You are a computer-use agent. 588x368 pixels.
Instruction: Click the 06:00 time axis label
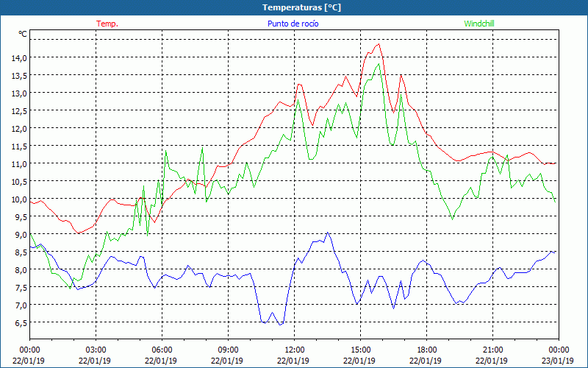coord(162,350)
